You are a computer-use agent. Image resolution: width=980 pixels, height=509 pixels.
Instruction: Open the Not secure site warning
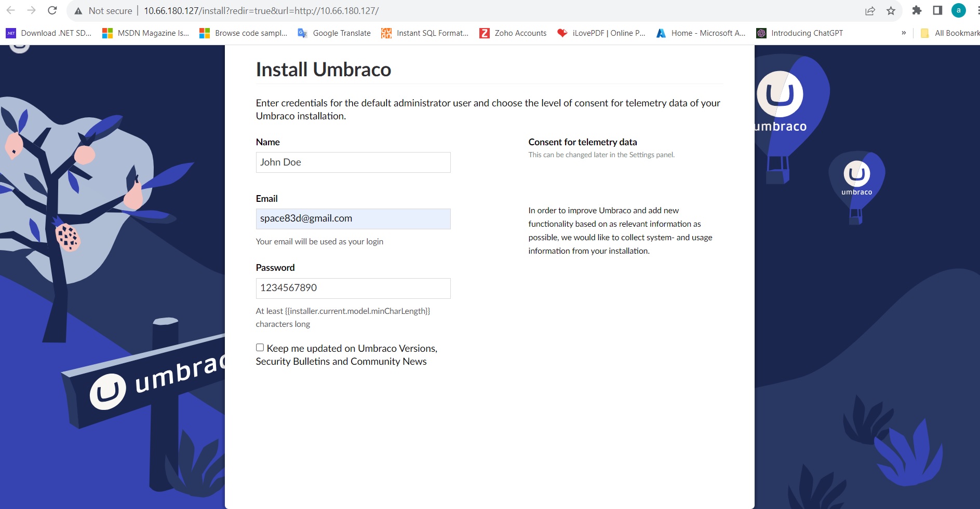pos(103,11)
